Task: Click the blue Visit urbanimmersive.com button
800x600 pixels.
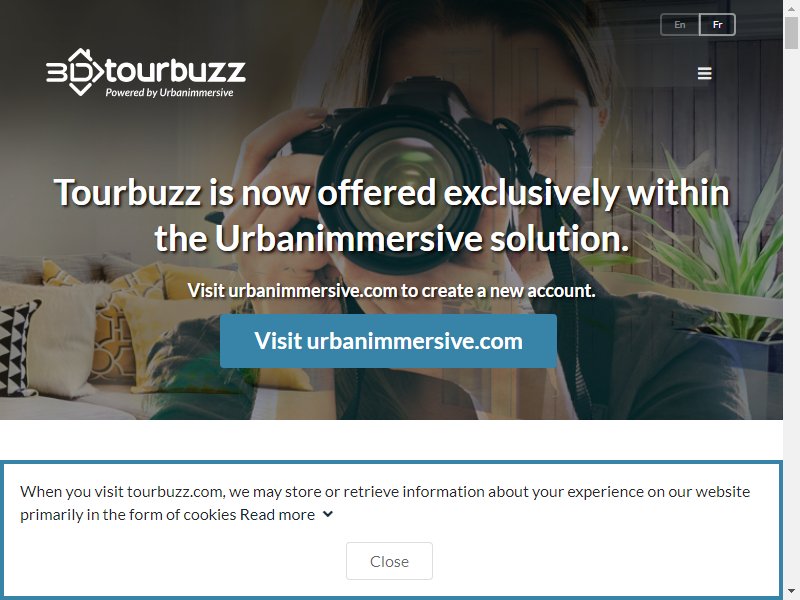Action: (x=388, y=341)
